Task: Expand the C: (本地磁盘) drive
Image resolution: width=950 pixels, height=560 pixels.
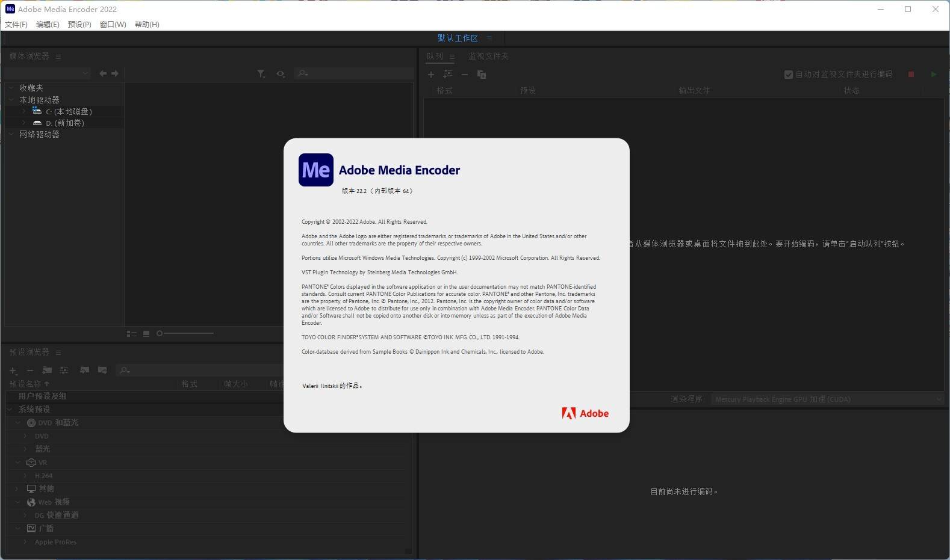Action: point(23,111)
